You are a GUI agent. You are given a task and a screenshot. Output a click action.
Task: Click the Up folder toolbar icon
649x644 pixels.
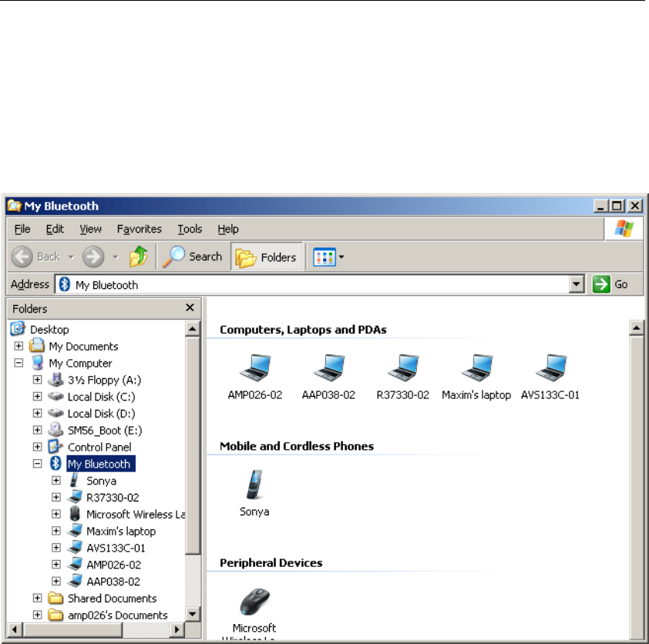(x=138, y=257)
